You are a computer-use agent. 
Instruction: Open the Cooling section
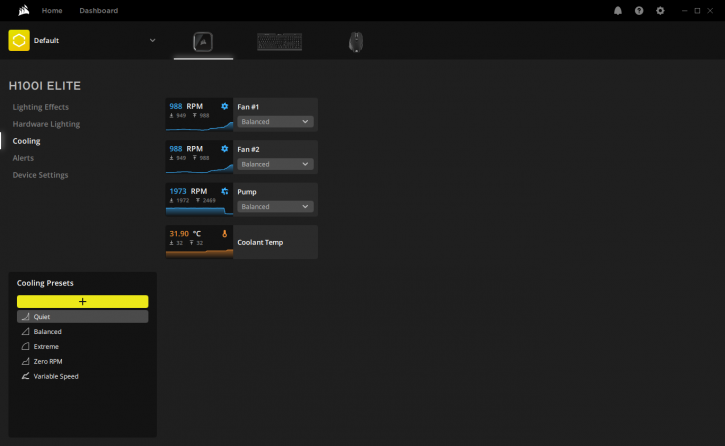coord(26,141)
